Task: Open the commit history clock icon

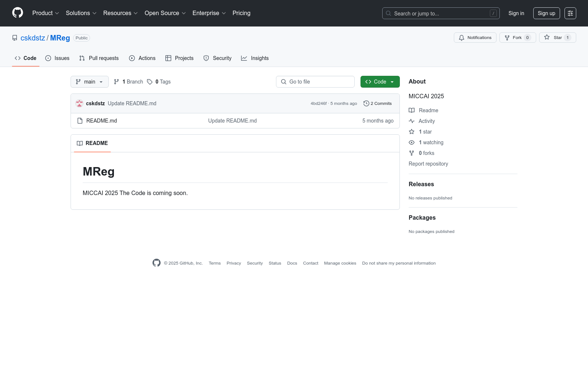Action: point(366,103)
